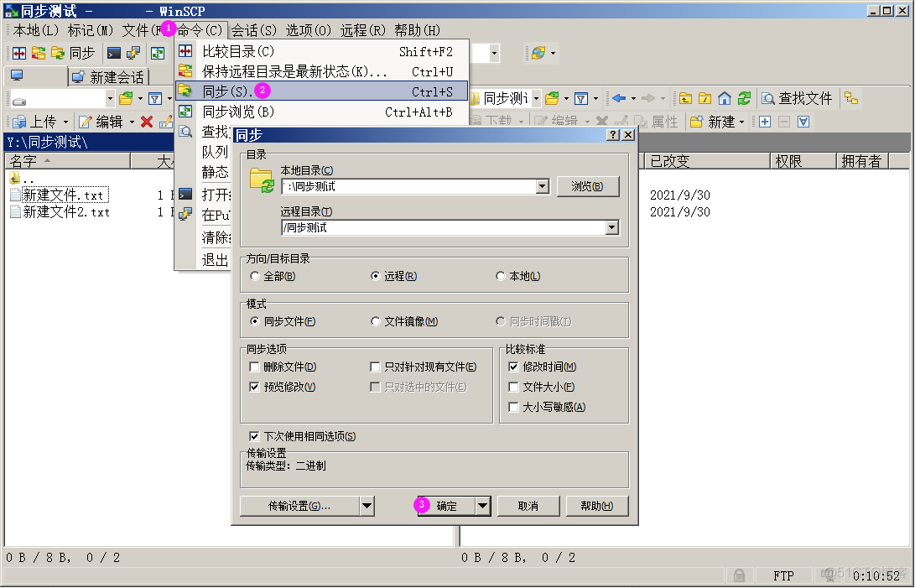Viewport: 915px width, 588px height.
Task: Click the sync dialog help question mark
Action: pos(613,135)
